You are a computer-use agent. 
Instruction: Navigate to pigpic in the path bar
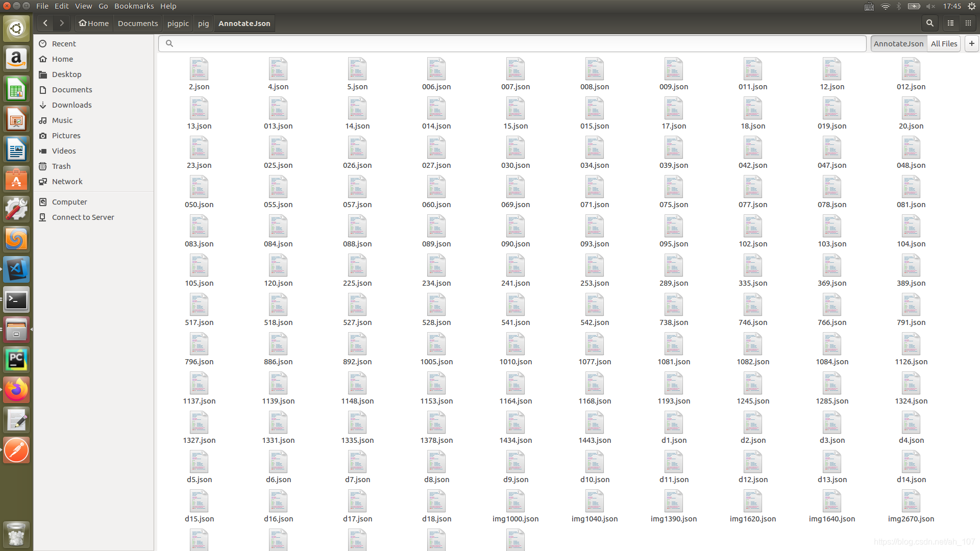coord(178,23)
